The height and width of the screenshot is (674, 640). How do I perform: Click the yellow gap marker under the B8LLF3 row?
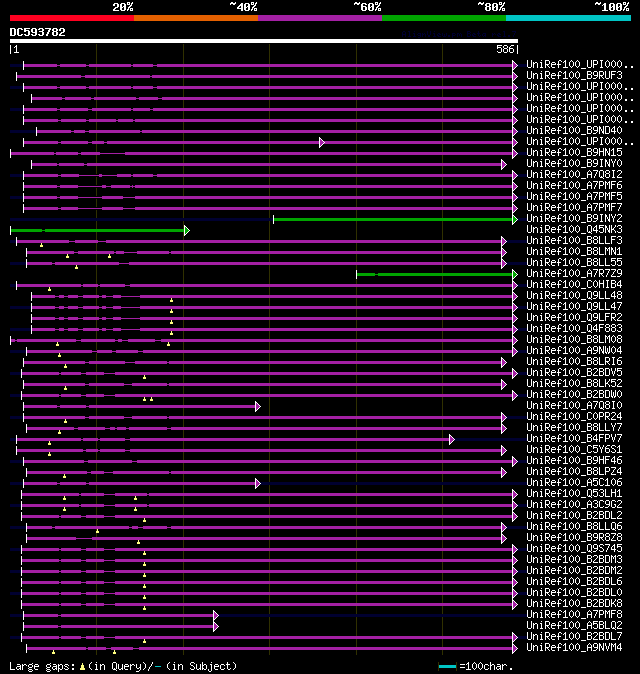coord(41,245)
